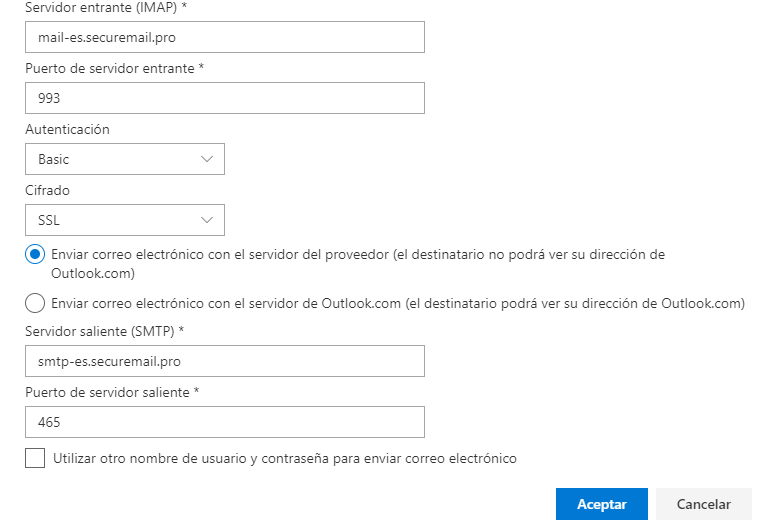Select radio for sending via Outlook.com server
This screenshot has width=775, height=532.
click(35, 303)
